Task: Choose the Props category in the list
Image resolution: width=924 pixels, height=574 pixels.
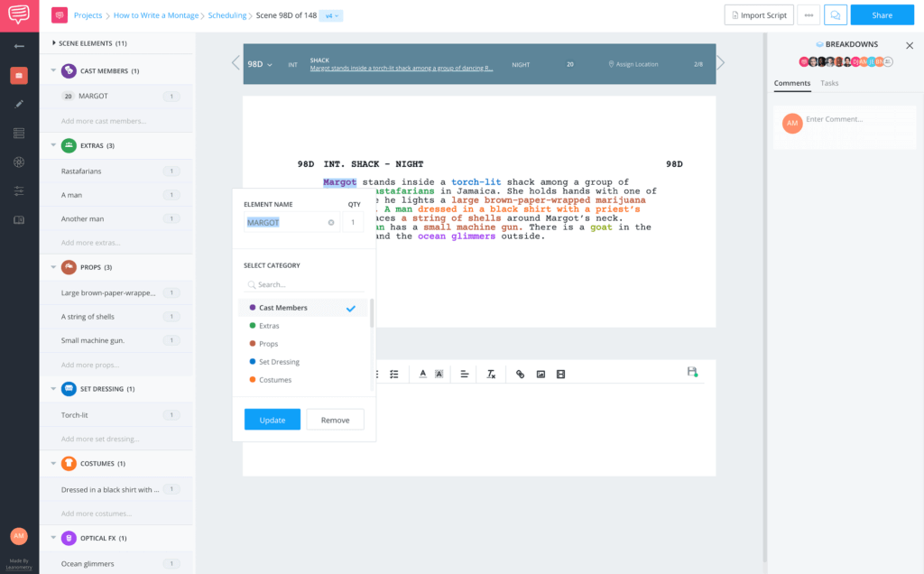Action: 268,344
